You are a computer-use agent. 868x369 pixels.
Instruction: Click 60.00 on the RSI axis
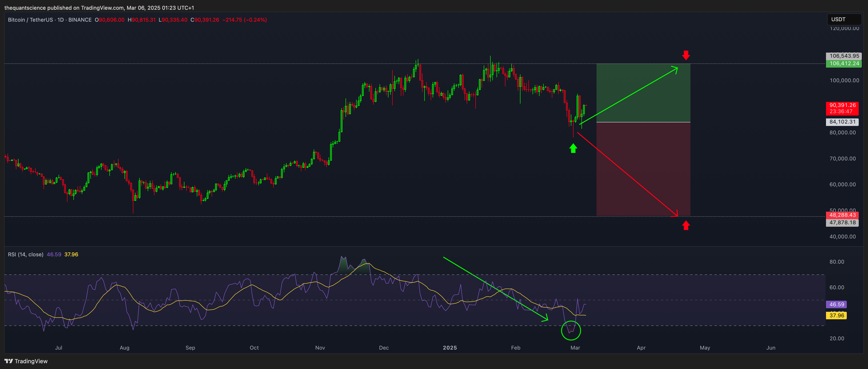837,287
